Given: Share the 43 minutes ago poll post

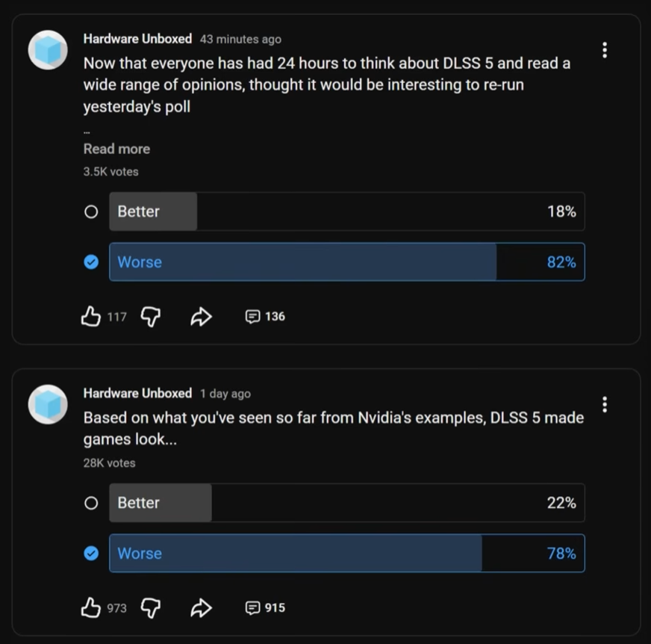Looking at the screenshot, I should coord(201,317).
